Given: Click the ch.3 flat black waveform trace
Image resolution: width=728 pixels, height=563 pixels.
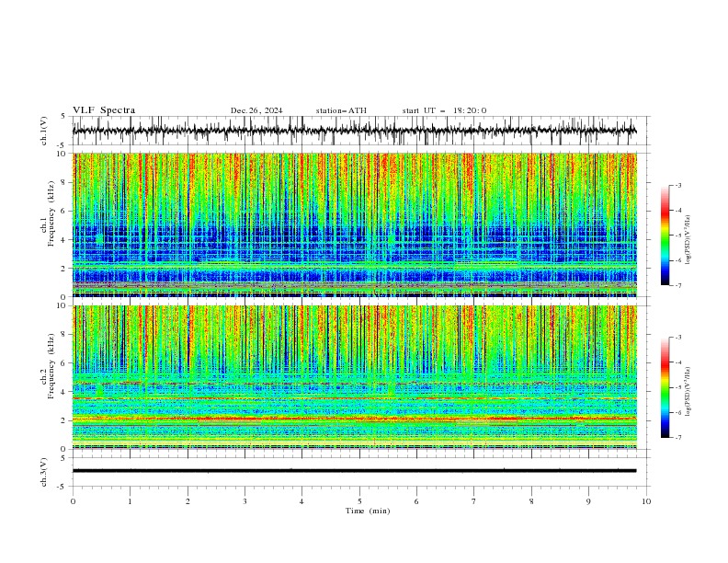Looking at the screenshot, I should coord(354,471).
